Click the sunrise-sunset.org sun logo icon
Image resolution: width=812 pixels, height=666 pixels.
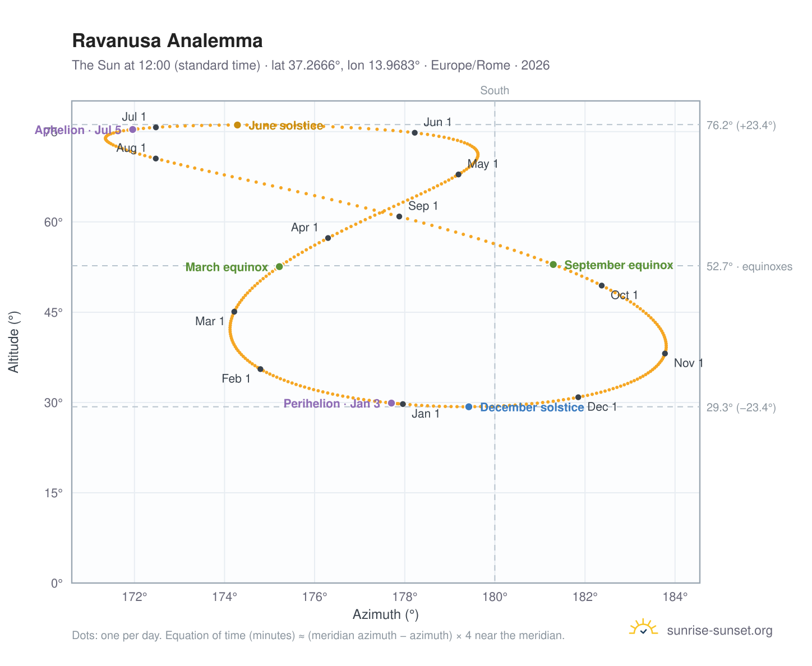[x=643, y=627]
